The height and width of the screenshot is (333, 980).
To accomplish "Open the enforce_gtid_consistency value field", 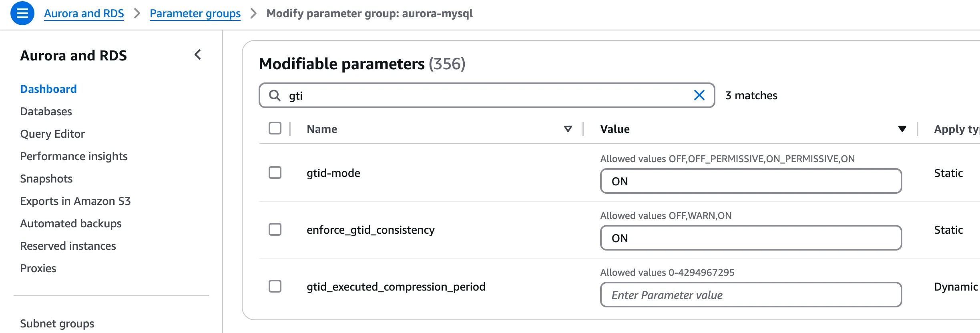I will [751, 238].
